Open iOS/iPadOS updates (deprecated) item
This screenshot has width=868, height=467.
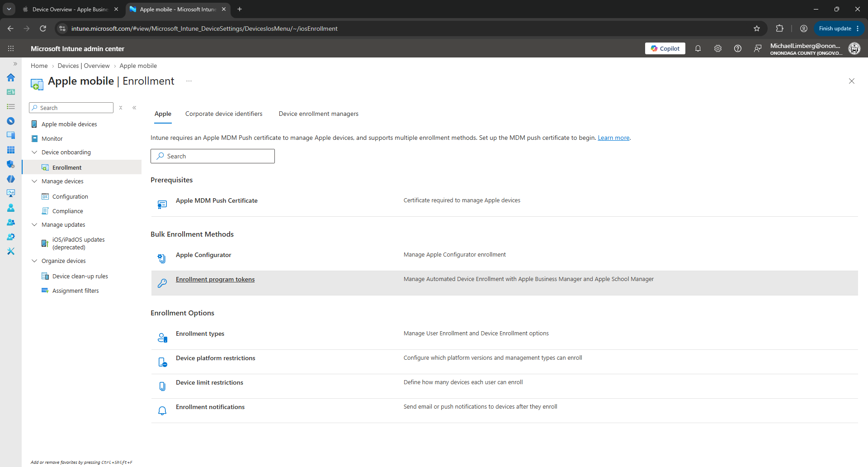[78, 243]
